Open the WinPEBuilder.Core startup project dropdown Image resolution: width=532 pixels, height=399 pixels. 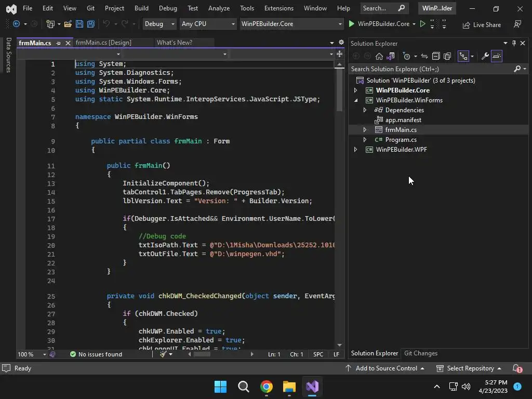point(291,24)
